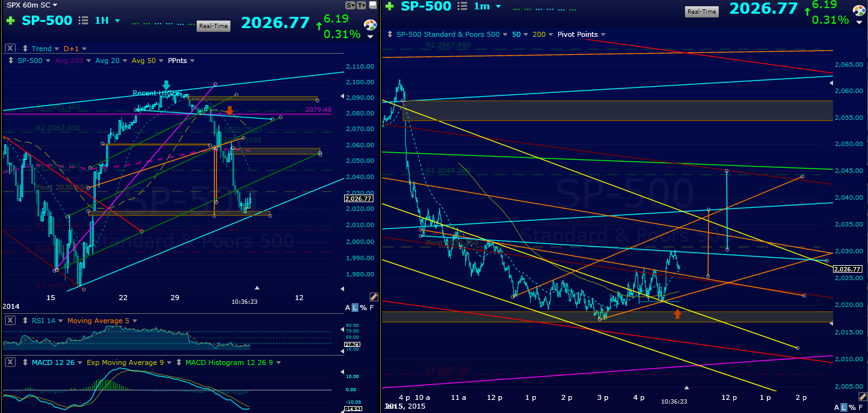The width and height of the screenshot is (868, 413).
Task: Open the color palette icon in left chart
Action: point(370,26)
